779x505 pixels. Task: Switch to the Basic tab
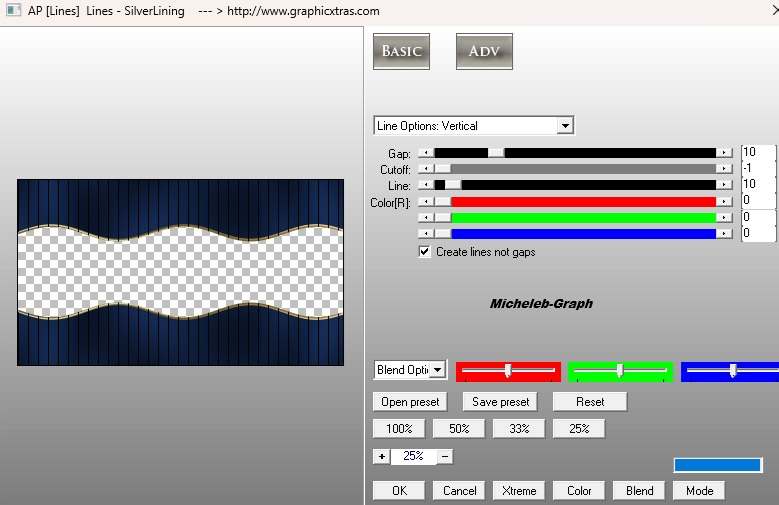401,52
